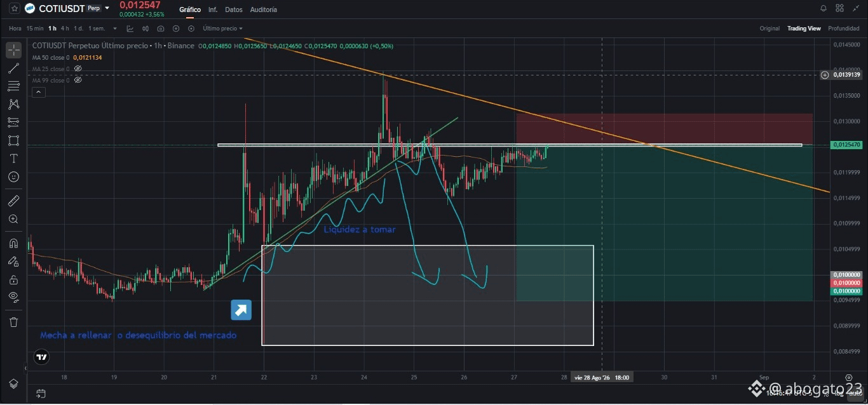Screen dimensions: 868x405
Task: Toggle auto price scale
Action: 855,394
